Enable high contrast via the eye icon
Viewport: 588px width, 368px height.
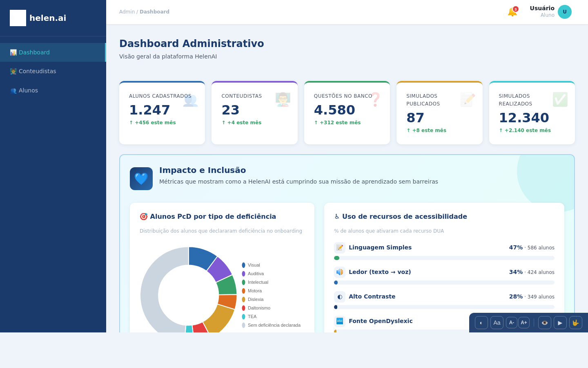[544, 322]
